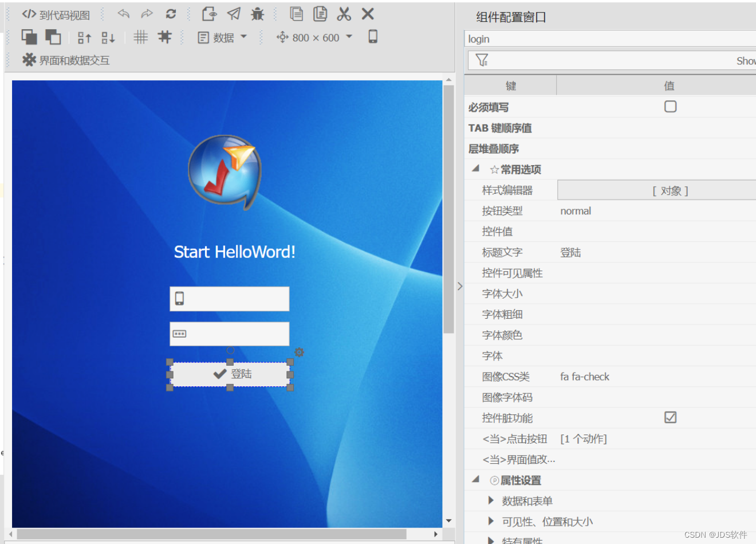This screenshot has width=756, height=544.
Task: Click the canvas horizontal scrollbar thumb
Action: [211, 534]
